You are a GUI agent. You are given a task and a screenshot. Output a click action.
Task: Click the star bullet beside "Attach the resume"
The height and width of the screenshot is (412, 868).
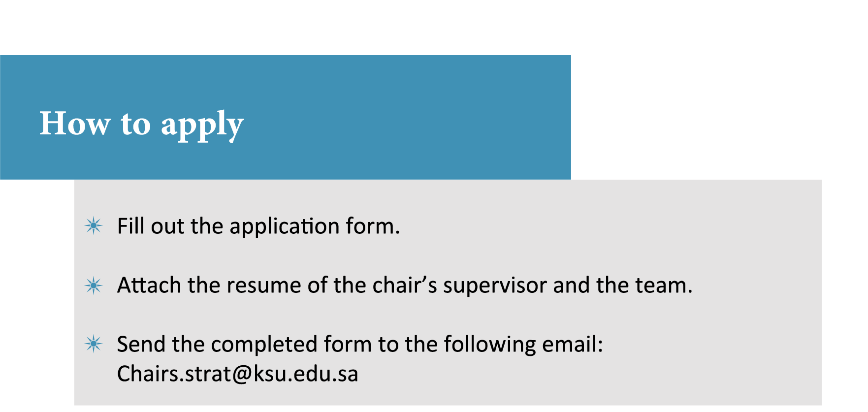[94, 285]
